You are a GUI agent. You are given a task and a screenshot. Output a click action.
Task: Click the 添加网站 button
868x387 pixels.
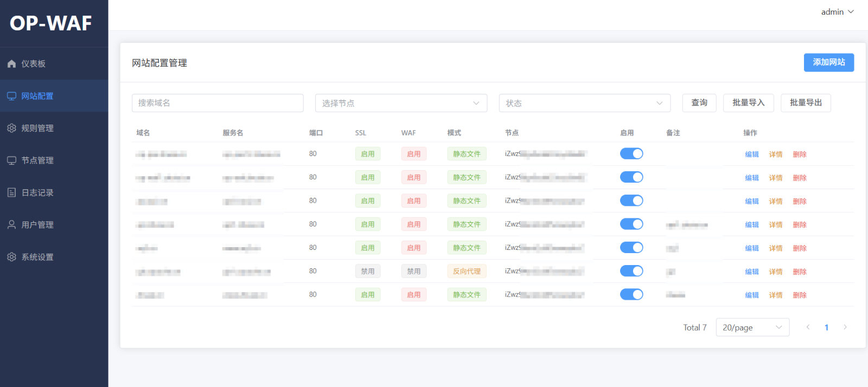(828, 62)
